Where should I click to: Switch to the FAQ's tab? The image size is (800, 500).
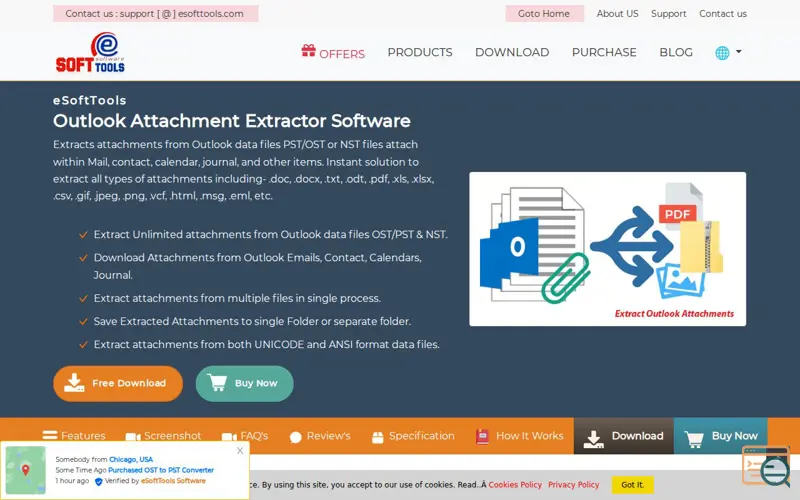[x=245, y=436]
